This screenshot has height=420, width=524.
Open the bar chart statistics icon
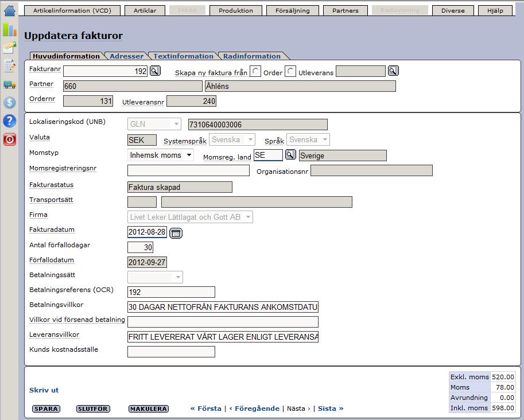click(9, 29)
